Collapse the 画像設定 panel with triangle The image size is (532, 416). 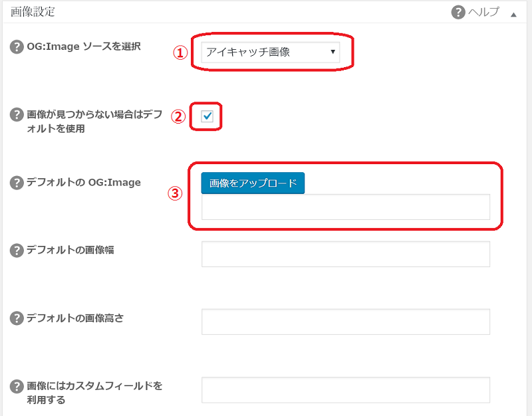(x=513, y=15)
